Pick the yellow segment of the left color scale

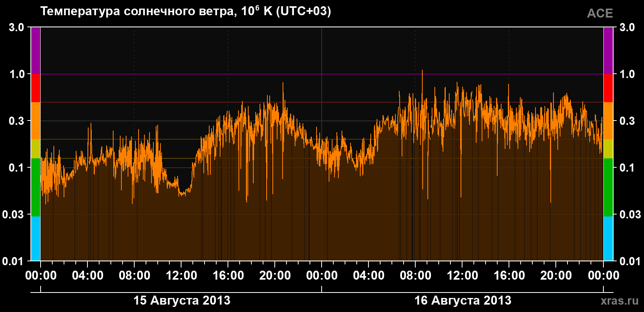pos(36,149)
